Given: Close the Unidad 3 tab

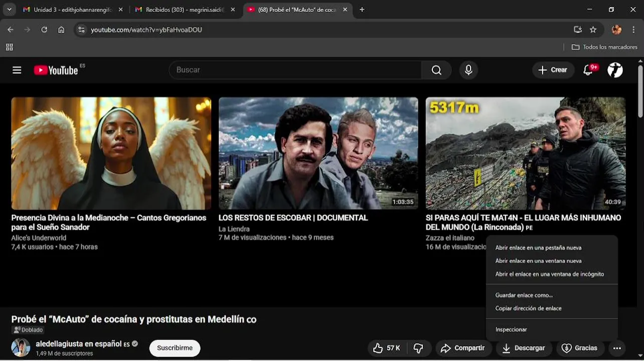Looking at the screenshot, I should (x=120, y=10).
